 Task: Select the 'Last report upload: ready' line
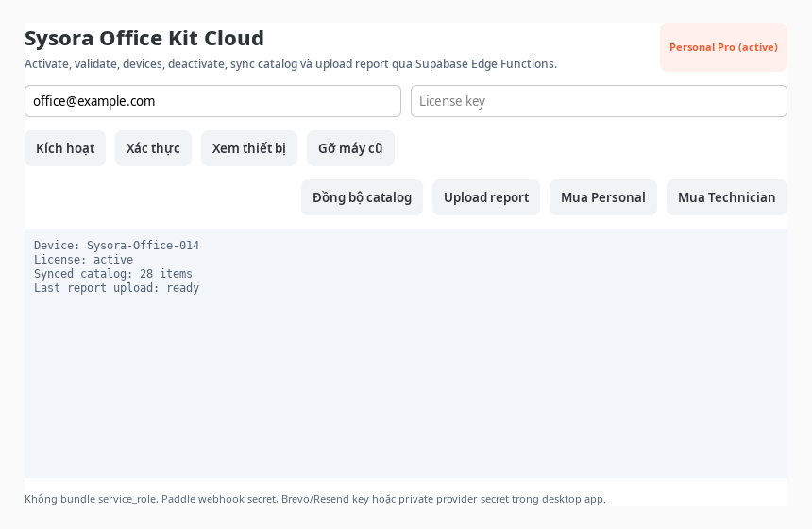116,287
